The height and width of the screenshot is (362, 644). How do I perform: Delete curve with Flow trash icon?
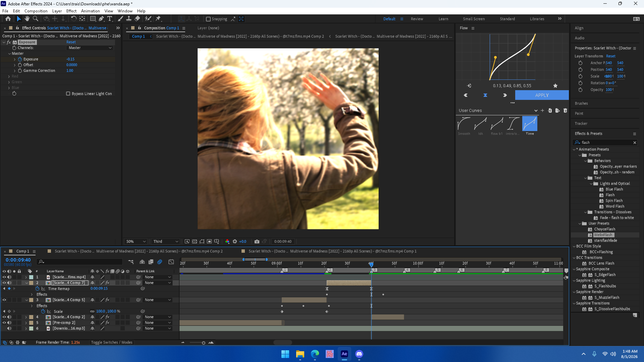pyautogui.click(x=565, y=111)
